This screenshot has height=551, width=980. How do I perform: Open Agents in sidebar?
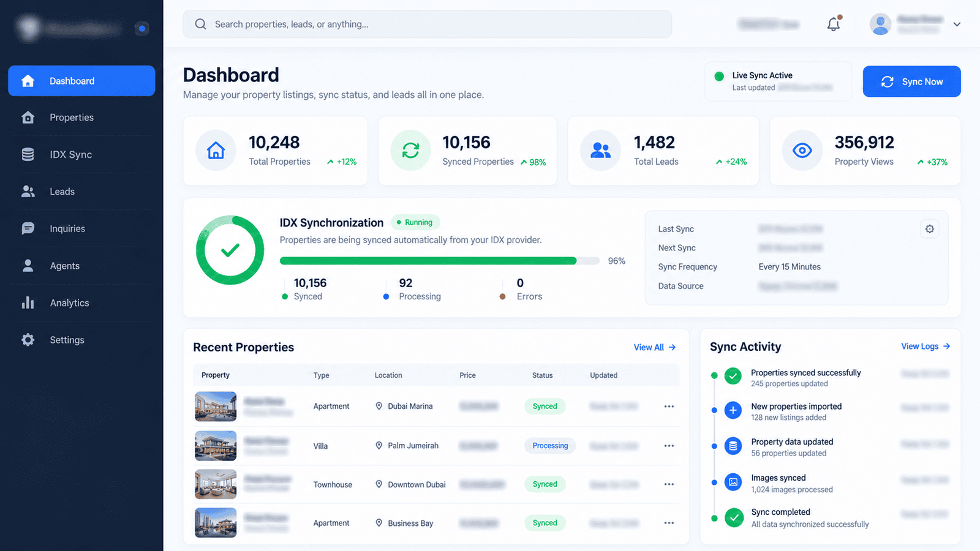(x=81, y=266)
